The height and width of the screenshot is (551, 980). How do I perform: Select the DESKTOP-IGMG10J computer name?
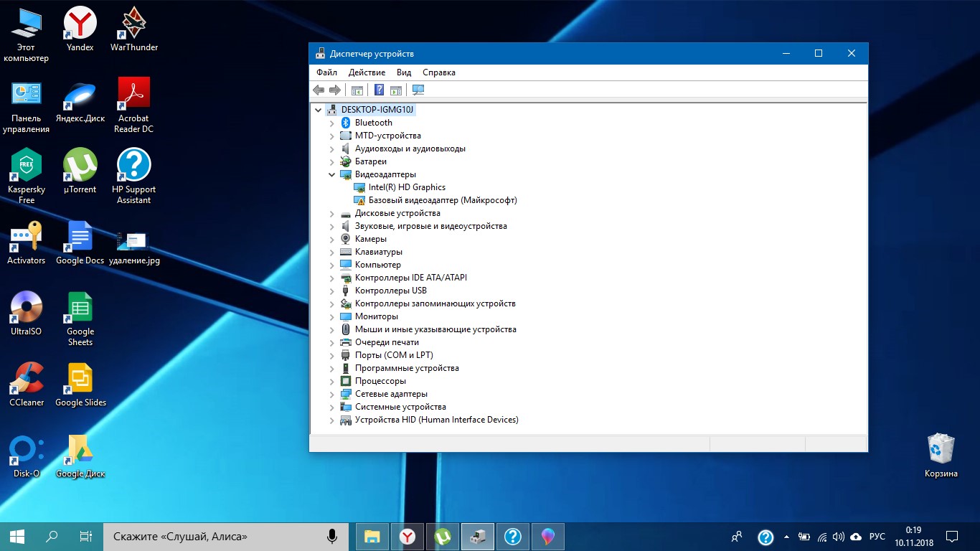(x=377, y=110)
